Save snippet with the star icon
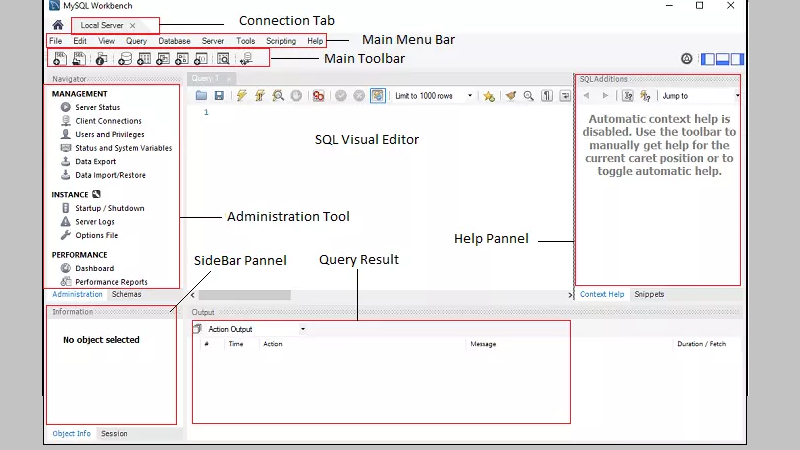The image size is (800, 450). point(489,95)
